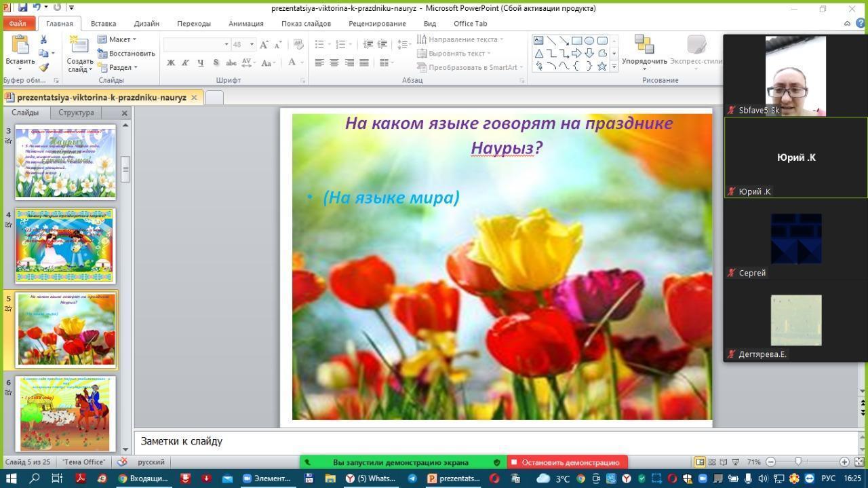
Task: Click the Cut scissors icon
Action: [x=44, y=40]
